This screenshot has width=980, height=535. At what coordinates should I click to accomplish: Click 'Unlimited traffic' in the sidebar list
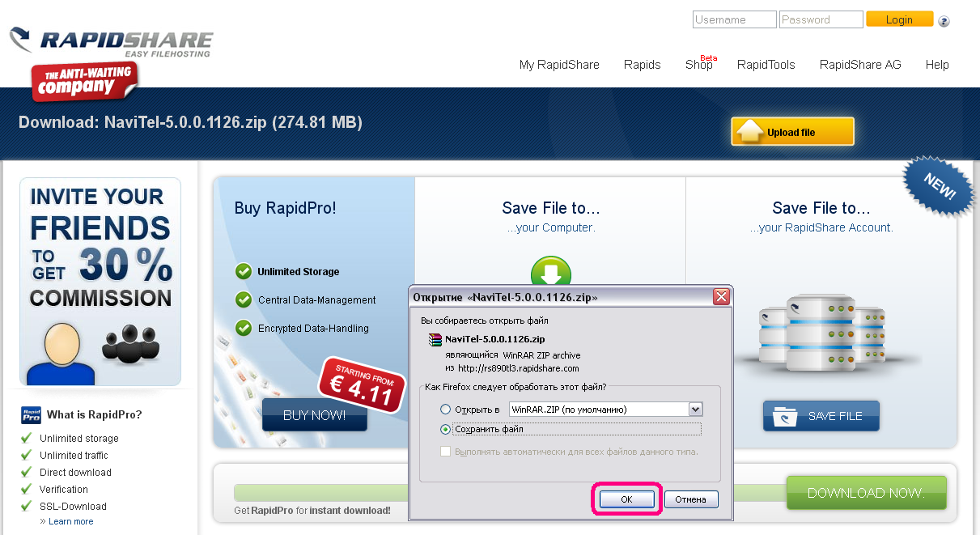pos(74,456)
